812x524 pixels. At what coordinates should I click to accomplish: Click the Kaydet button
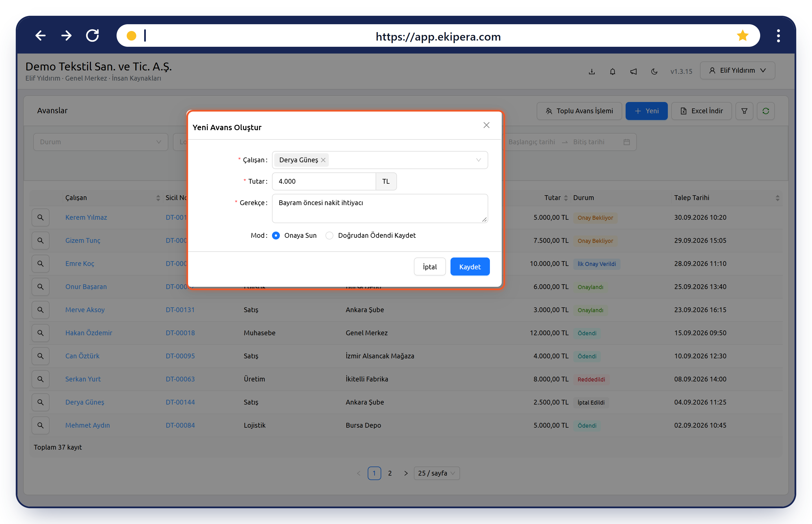click(x=470, y=267)
